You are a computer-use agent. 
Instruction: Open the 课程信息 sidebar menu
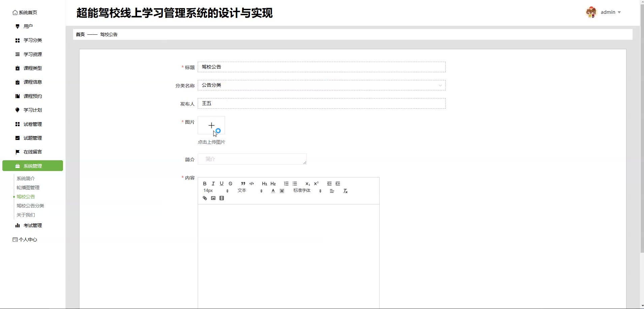tap(33, 82)
